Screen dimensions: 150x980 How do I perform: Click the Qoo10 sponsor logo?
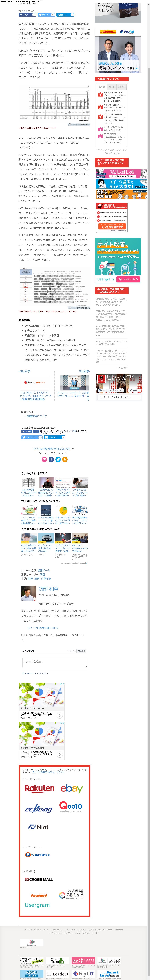[x=70, y=807]
